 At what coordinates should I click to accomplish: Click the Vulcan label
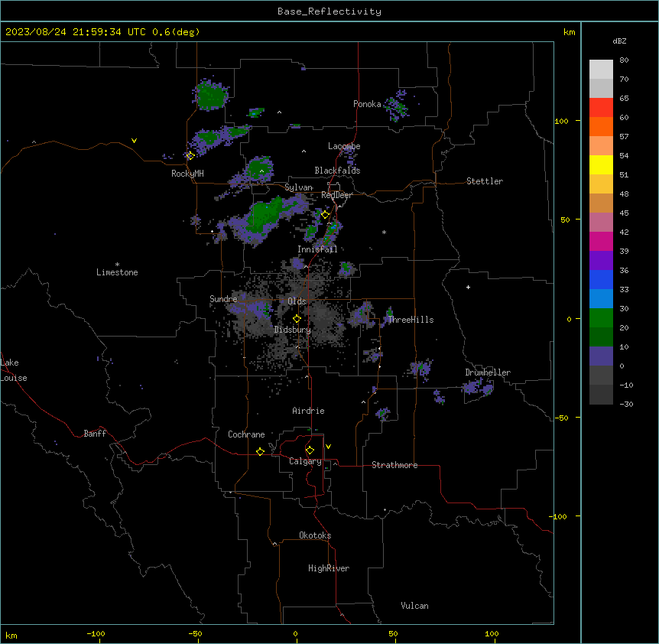click(x=414, y=606)
